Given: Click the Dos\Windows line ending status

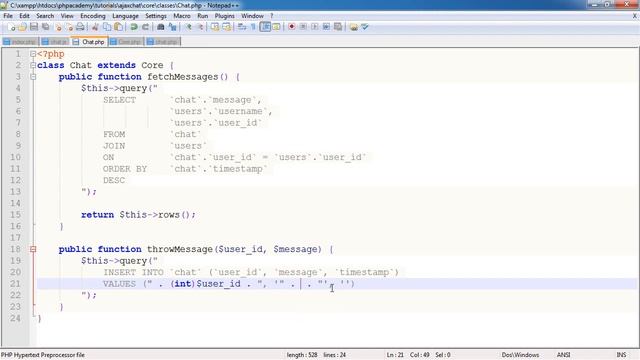Looking at the screenshot, I should point(520,355).
